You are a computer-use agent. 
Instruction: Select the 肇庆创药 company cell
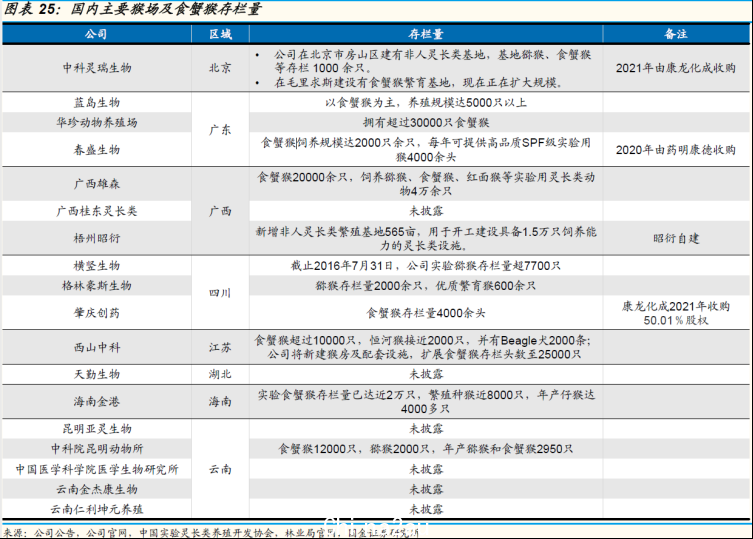[x=97, y=313]
